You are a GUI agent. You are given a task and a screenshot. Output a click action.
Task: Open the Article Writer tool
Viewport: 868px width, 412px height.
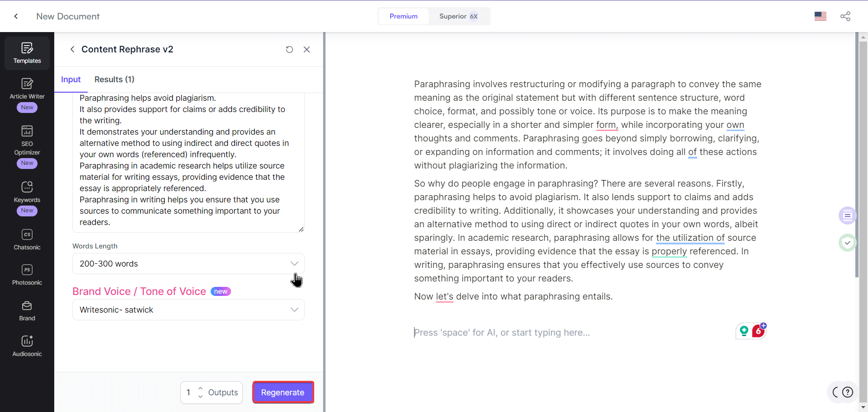tap(27, 89)
